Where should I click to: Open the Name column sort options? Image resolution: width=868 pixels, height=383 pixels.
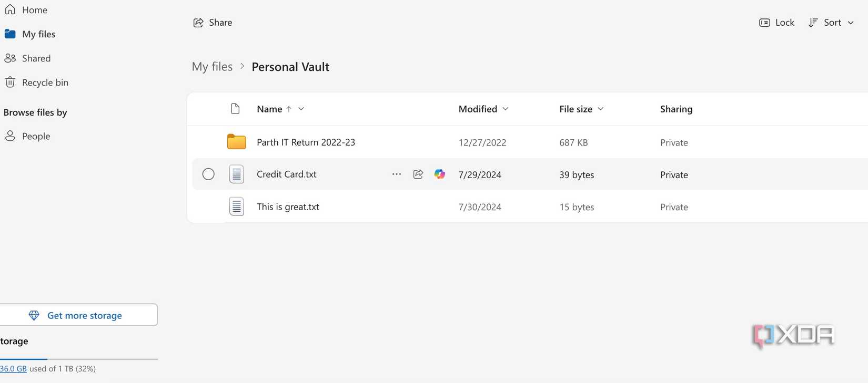click(x=301, y=109)
